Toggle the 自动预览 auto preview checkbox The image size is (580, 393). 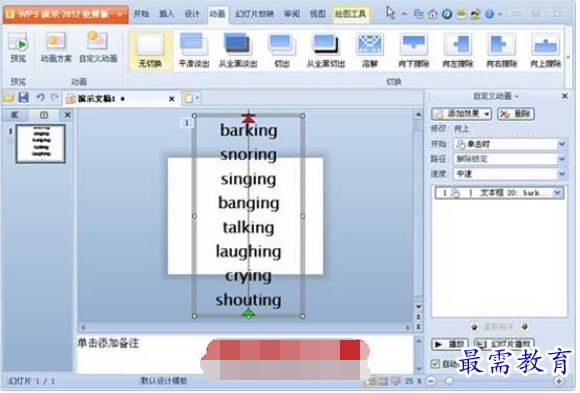[435, 365]
